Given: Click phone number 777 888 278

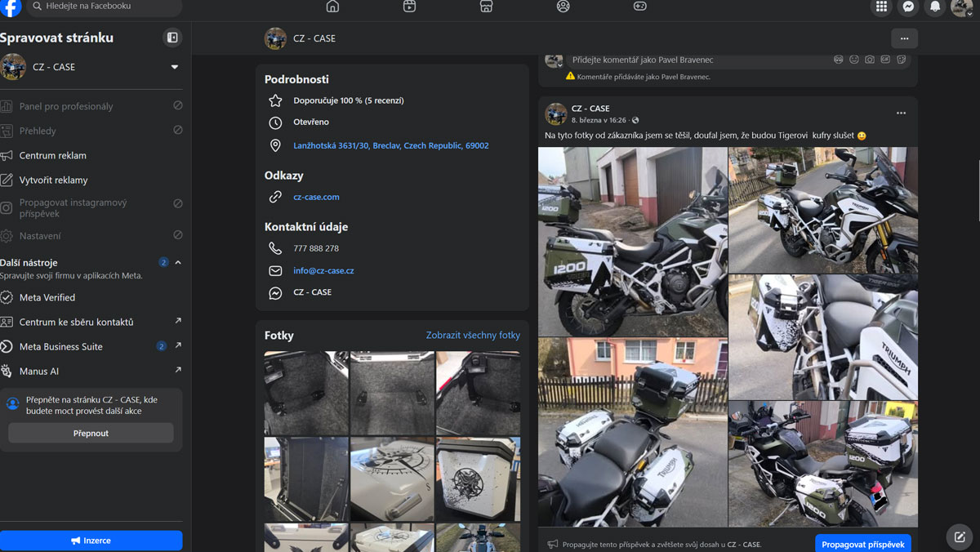Looking at the screenshot, I should coord(316,248).
